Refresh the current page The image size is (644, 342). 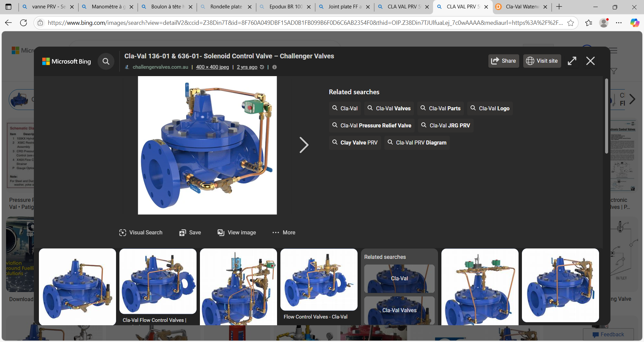(23, 23)
